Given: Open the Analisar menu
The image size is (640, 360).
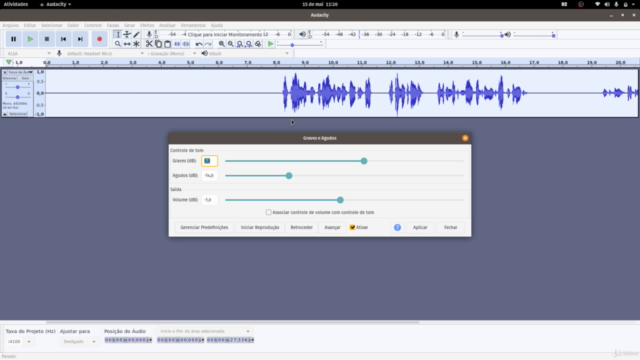Looking at the screenshot, I should pos(167,25).
